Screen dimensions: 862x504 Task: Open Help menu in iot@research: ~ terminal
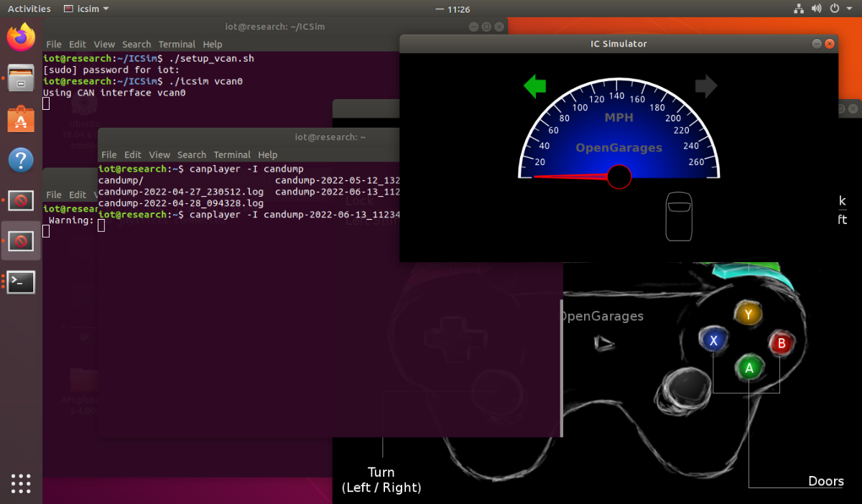point(268,155)
